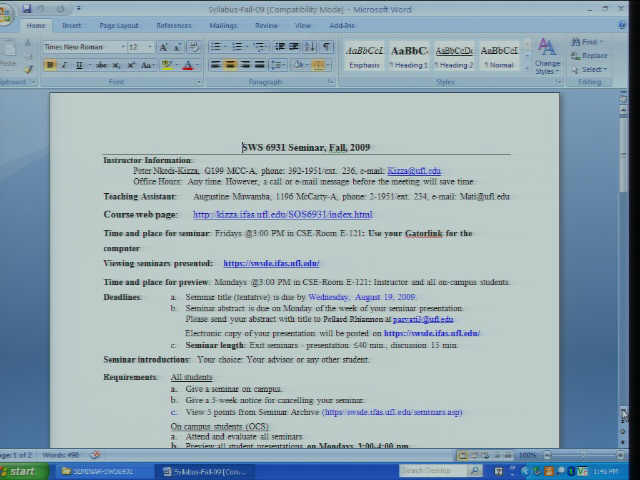Apply the Heading 2 style
This screenshot has height=480, width=640.
point(454,56)
